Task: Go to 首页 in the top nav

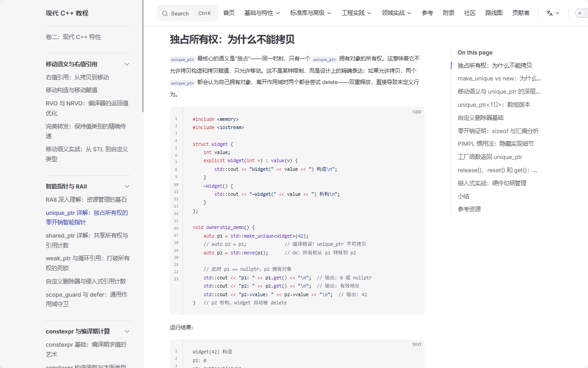Action: [x=229, y=13]
